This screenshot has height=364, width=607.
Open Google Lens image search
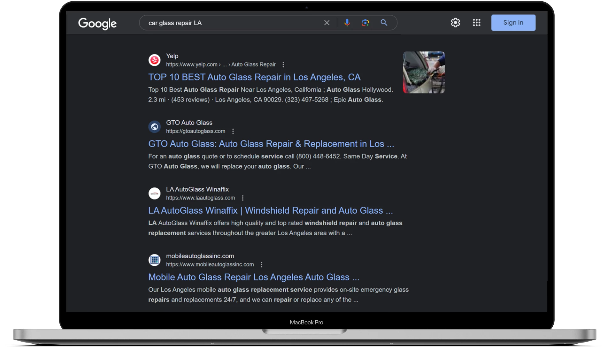coord(365,23)
